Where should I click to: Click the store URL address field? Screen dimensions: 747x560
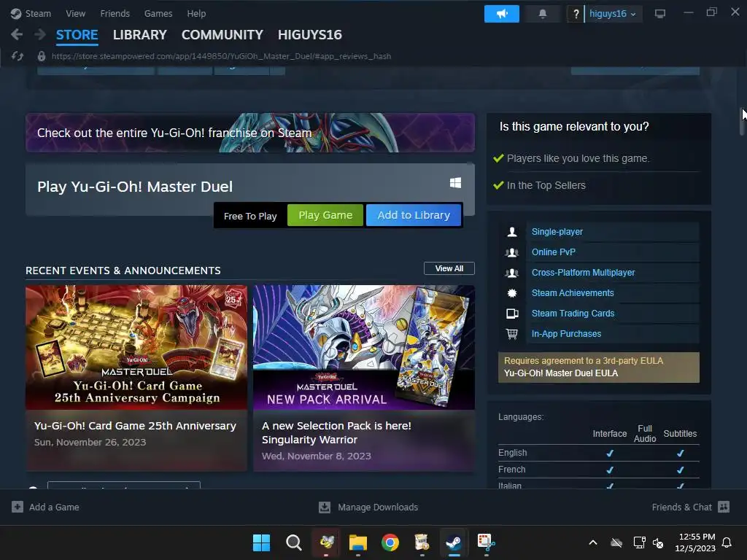click(221, 56)
